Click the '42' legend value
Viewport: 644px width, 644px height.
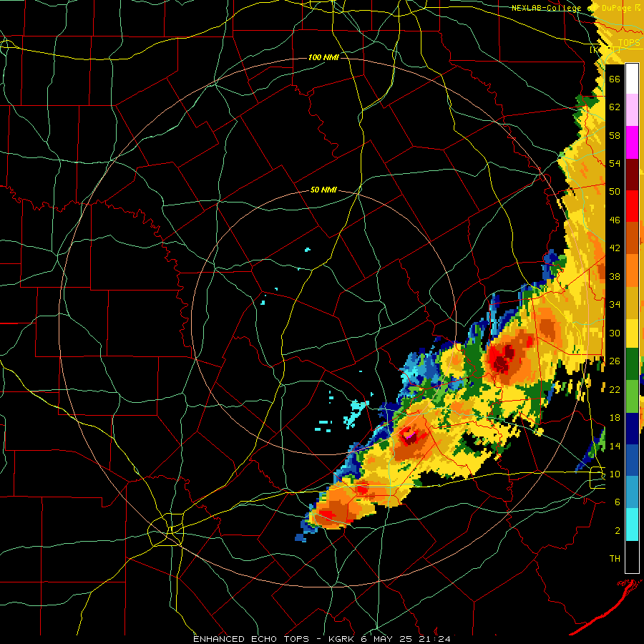tap(615, 248)
